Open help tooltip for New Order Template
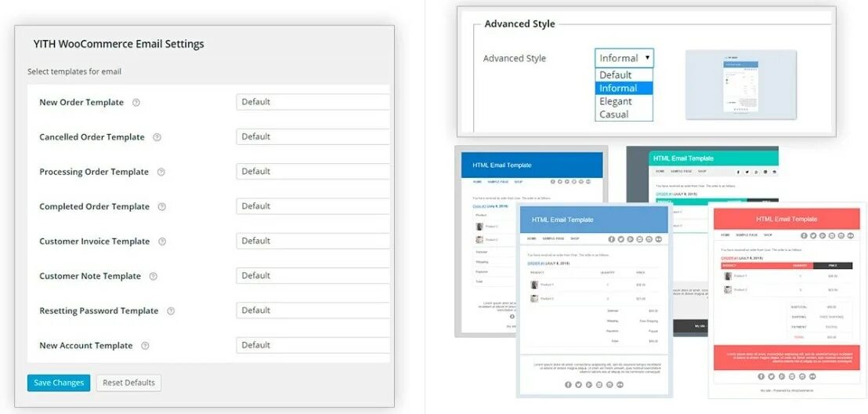 point(136,103)
